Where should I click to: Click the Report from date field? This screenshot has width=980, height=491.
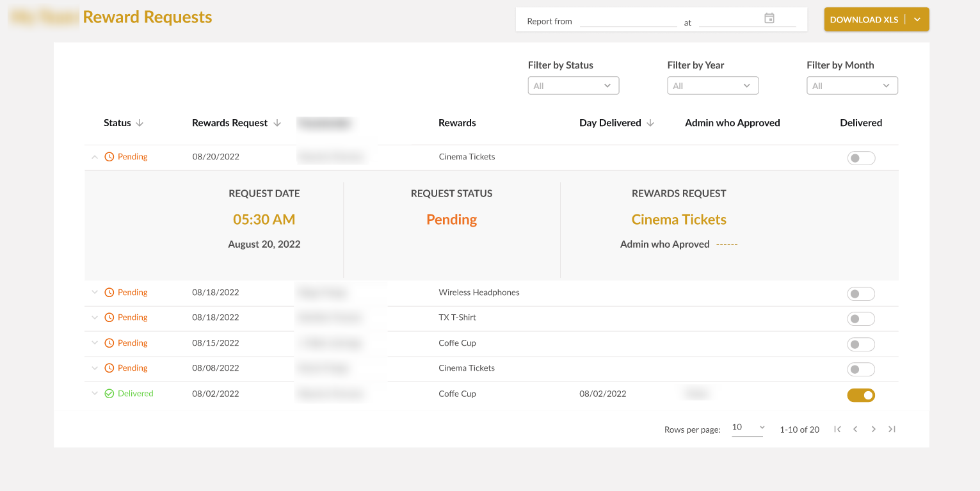(x=628, y=21)
